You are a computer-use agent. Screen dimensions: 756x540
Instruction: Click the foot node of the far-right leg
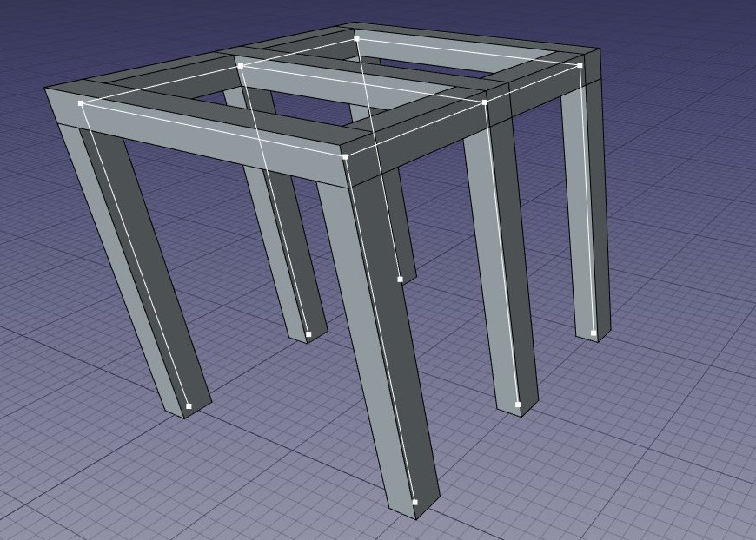(594, 333)
